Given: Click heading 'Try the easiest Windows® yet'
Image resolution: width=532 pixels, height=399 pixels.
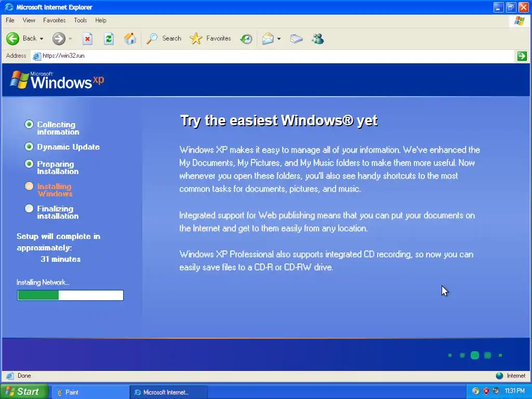Looking at the screenshot, I should [279, 121].
